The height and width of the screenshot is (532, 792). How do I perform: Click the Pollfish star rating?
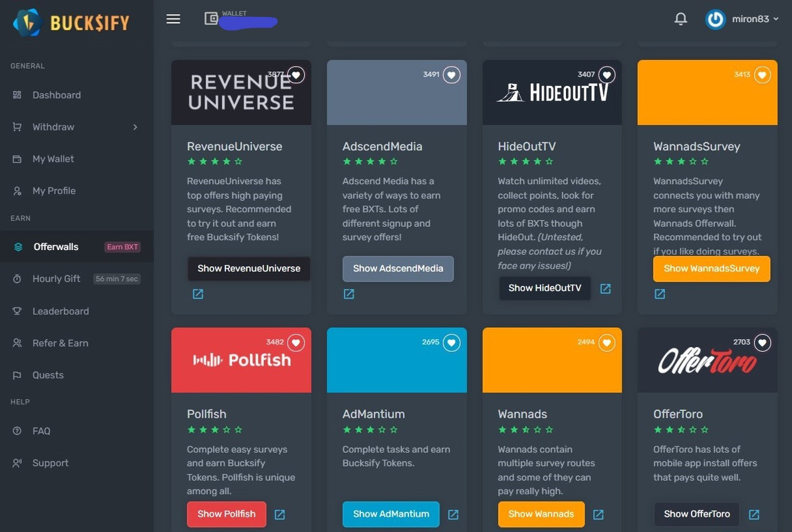(x=215, y=430)
